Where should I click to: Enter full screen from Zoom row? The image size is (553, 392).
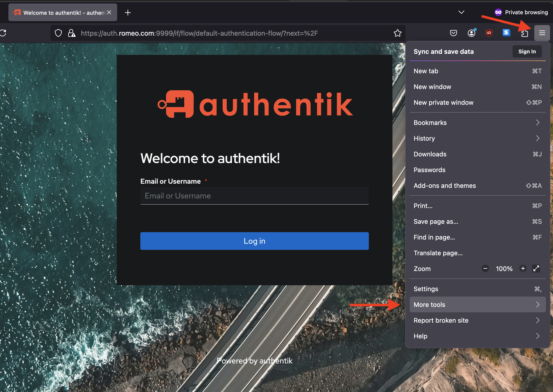point(536,269)
